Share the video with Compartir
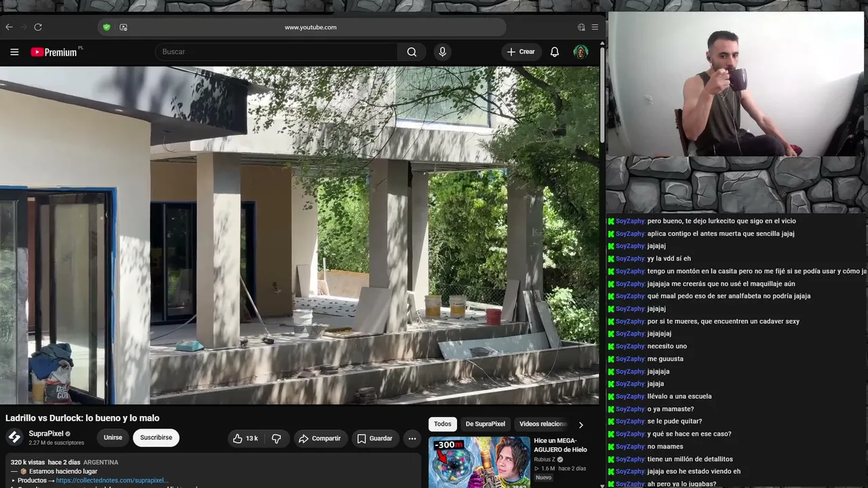This screenshot has height=488, width=868. point(320,439)
